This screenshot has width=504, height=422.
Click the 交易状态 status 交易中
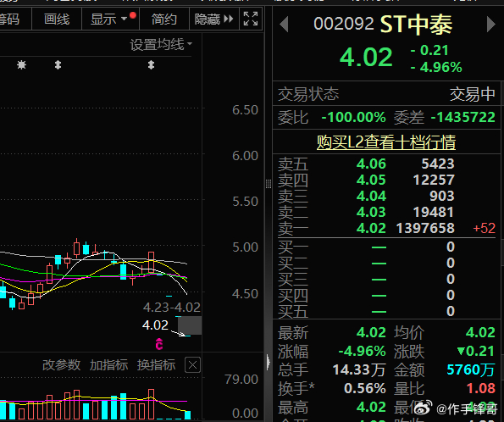[x=473, y=94]
